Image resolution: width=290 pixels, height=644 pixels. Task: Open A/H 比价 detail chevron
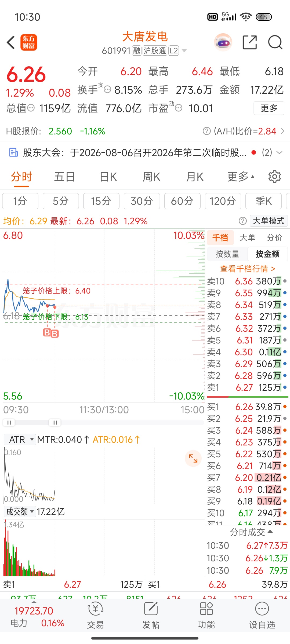pos(282,131)
